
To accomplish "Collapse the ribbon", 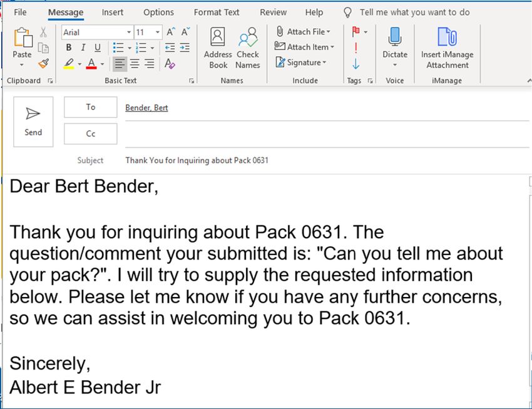I will point(529,81).
